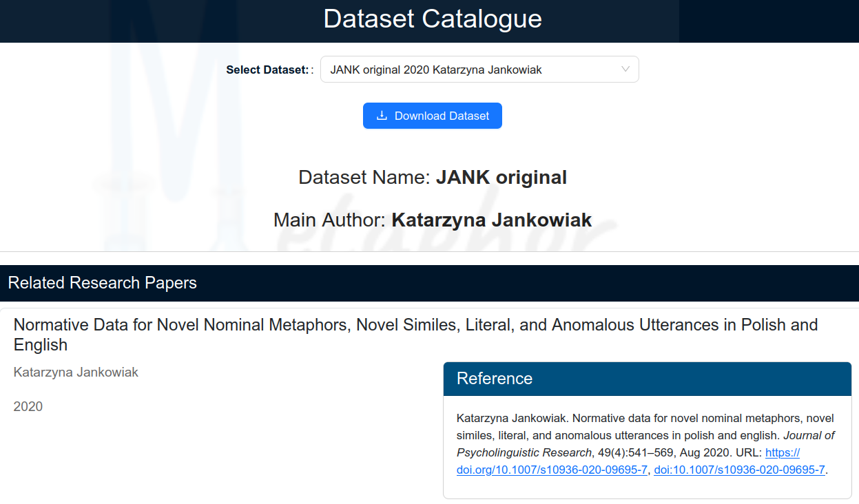The width and height of the screenshot is (859, 504).
Task: Click the selected 'JANK original 2020' dropdown value
Action: [x=435, y=70]
